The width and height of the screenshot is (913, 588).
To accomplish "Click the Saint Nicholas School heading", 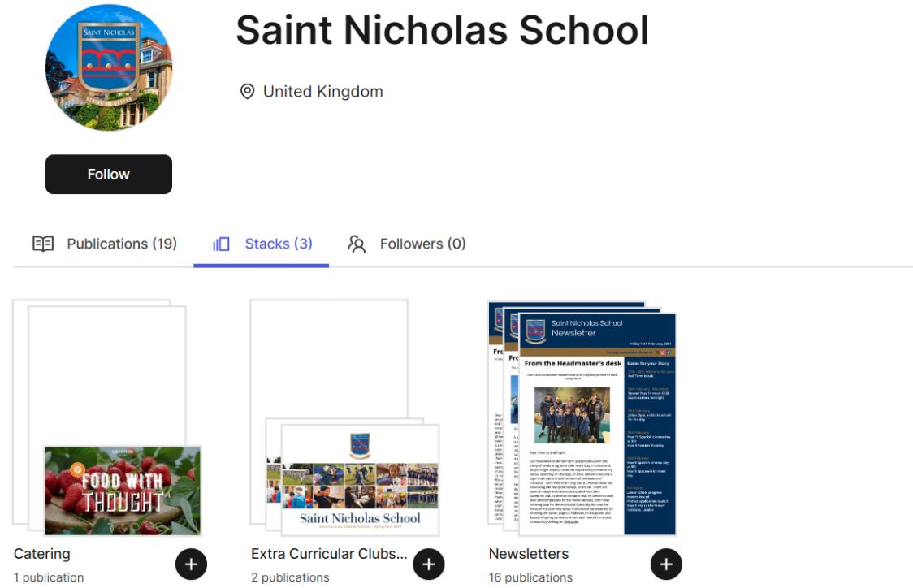I will pos(442,30).
